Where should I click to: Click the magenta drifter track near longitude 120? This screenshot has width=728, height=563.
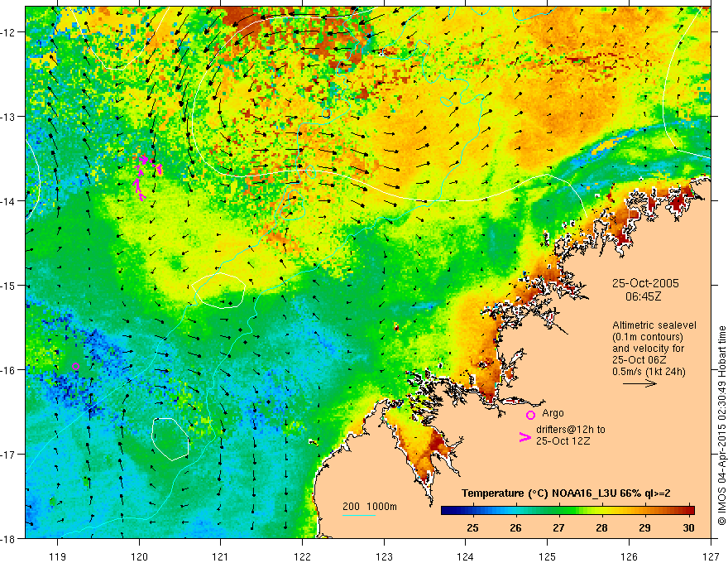pos(146,176)
